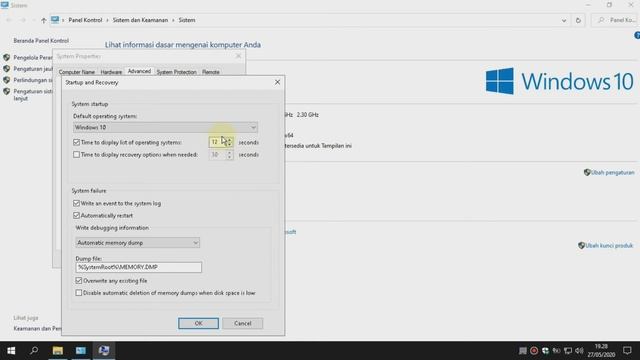Open Default operating system dropdown
Screen dimensions: 640x360
click(165, 127)
